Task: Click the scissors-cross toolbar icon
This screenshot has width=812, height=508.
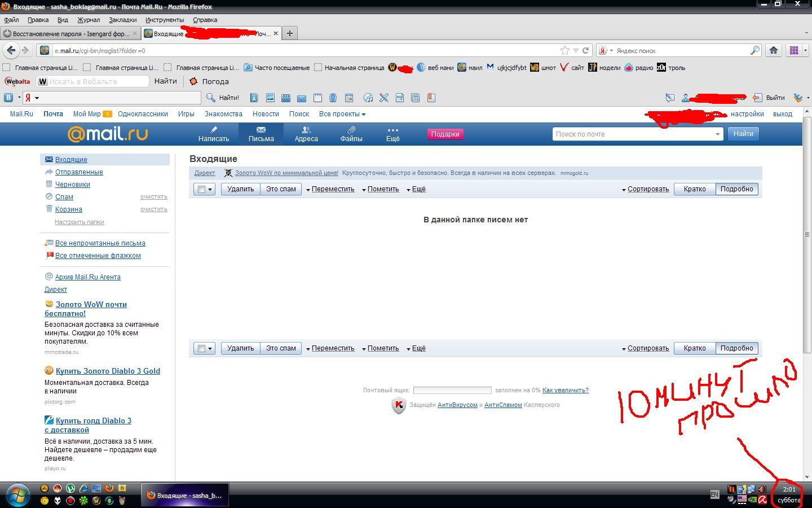Action: [384, 98]
